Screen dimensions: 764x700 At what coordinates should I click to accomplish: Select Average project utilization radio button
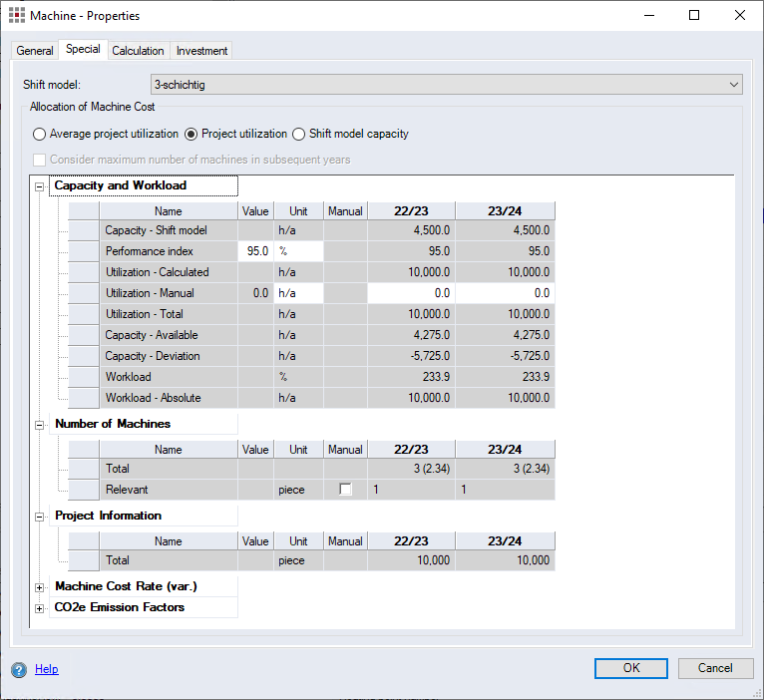pyautogui.click(x=40, y=134)
